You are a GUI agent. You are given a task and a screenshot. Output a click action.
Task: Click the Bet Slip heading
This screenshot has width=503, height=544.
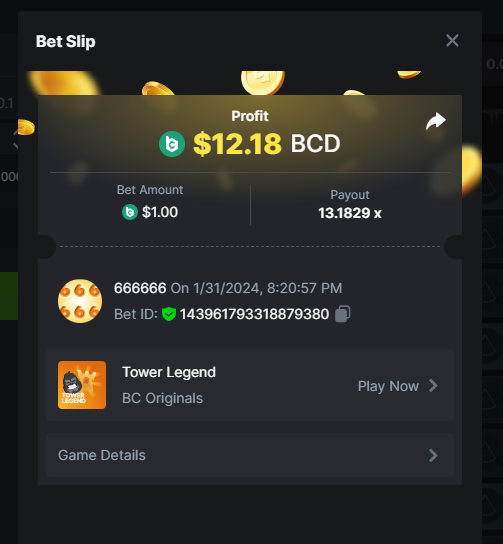coord(66,42)
